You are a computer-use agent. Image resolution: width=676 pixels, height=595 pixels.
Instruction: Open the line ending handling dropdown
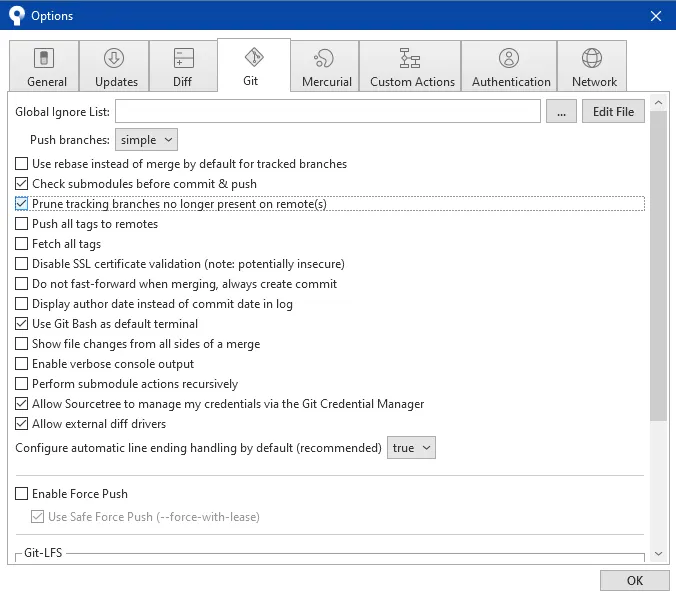411,448
